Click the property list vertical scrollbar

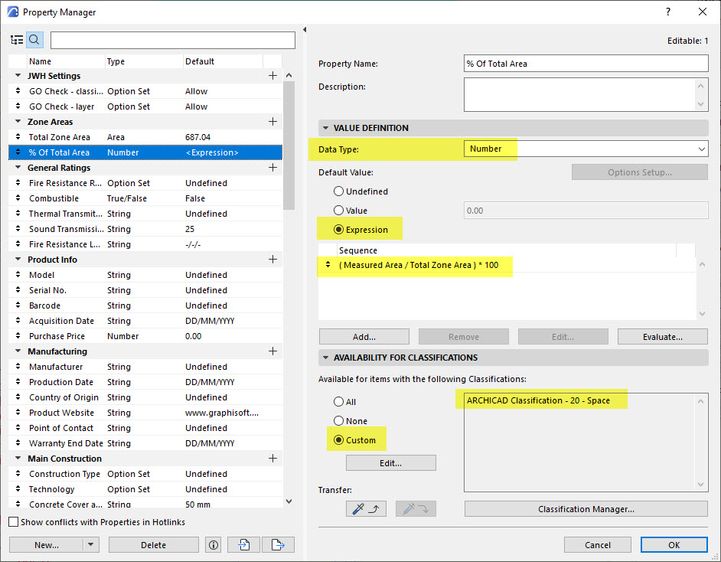289,146
